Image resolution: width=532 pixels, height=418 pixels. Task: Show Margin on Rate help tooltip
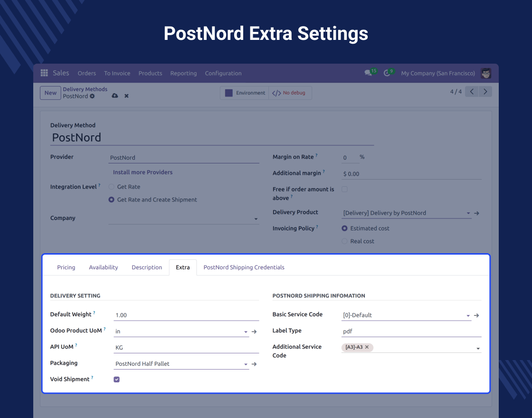pos(316,155)
